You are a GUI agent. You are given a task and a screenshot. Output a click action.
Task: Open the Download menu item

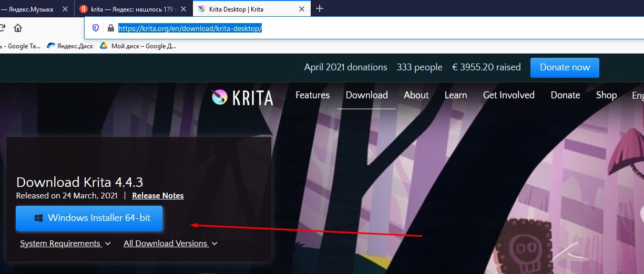(367, 95)
